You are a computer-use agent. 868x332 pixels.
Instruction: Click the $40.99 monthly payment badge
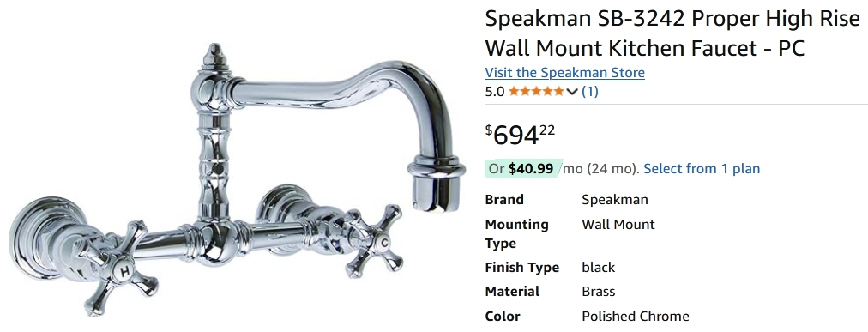point(523,169)
